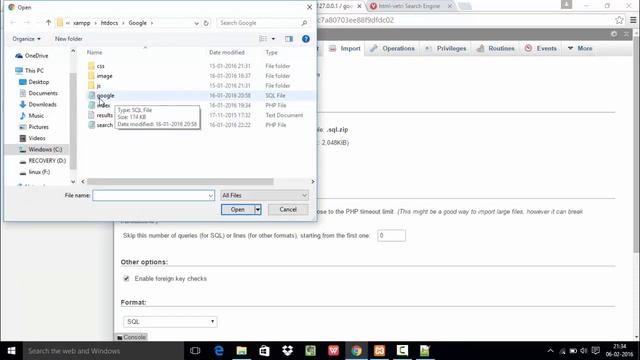
Task: Open the All Files type filter dropdown
Action: point(264,196)
